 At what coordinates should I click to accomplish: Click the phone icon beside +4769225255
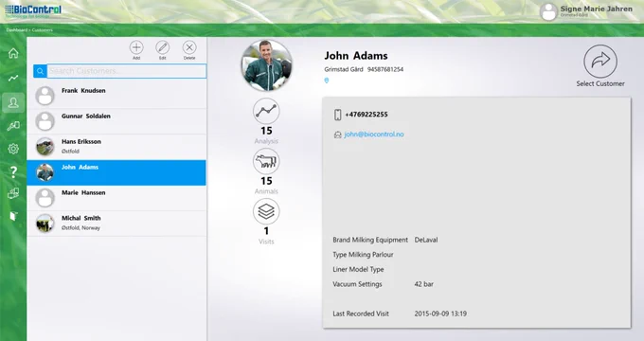(337, 115)
